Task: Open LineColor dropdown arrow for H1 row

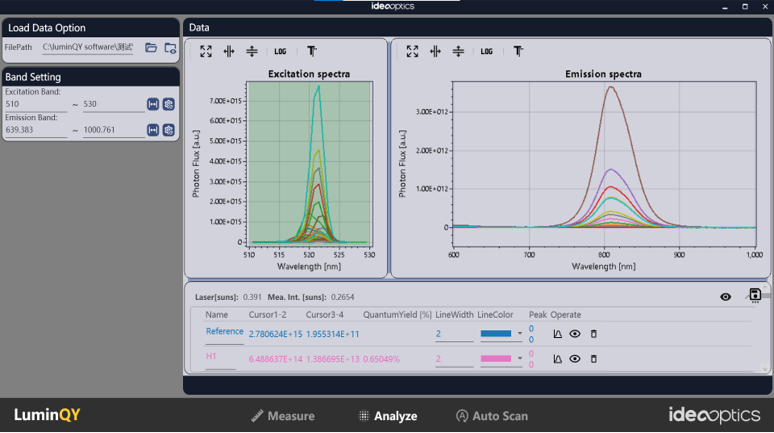Action: tap(520, 359)
